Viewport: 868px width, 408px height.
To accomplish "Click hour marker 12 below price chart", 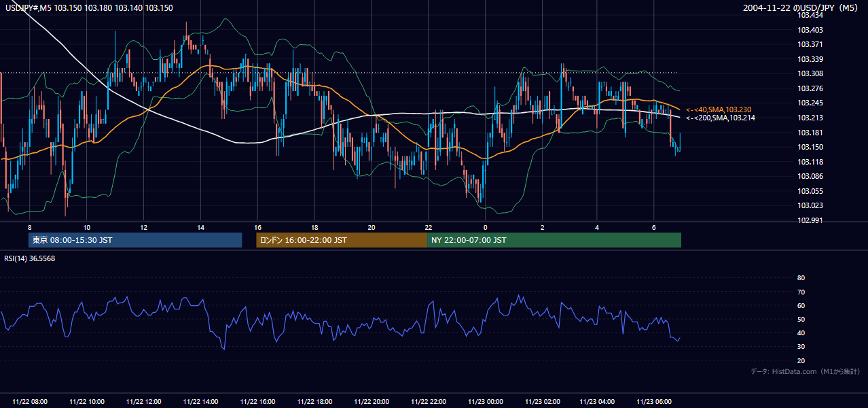I will point(143,227).
